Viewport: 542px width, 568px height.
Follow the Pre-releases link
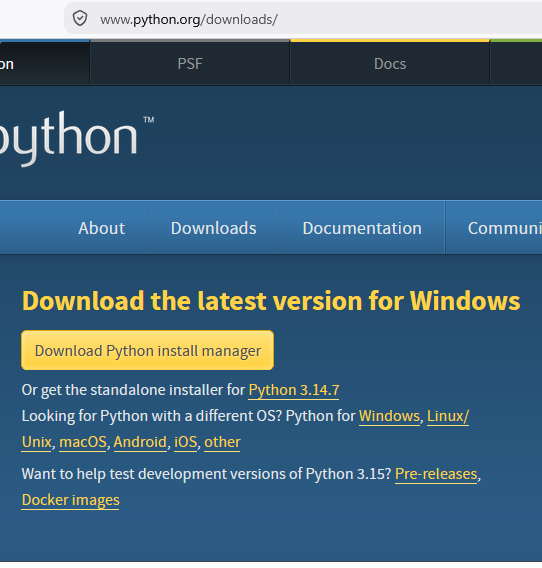pos(436,474)
